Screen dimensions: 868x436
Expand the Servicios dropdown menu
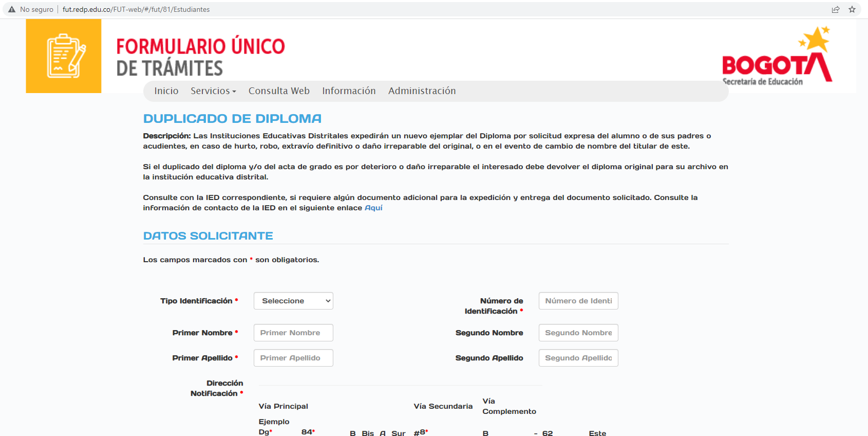click(x=213, y=91)
